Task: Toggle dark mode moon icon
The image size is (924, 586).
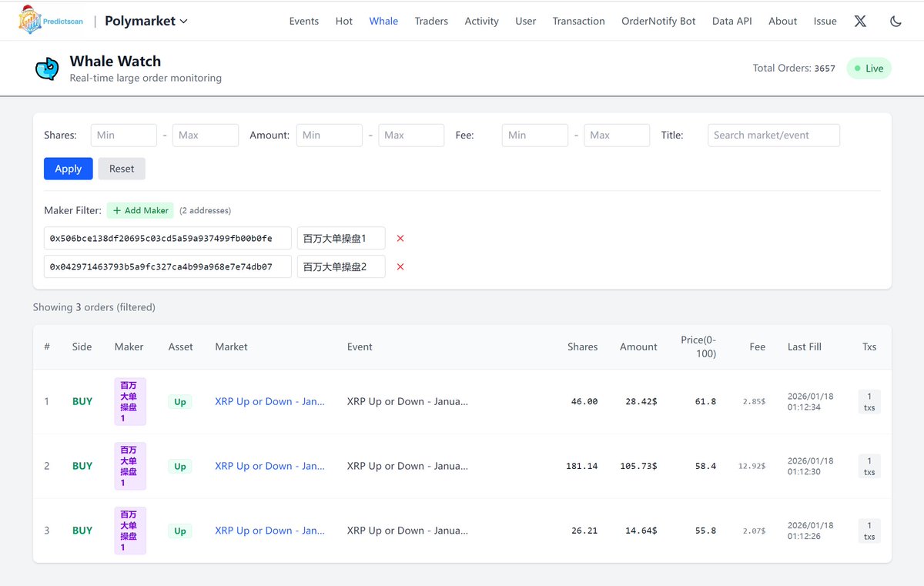Action: [896, 21]
